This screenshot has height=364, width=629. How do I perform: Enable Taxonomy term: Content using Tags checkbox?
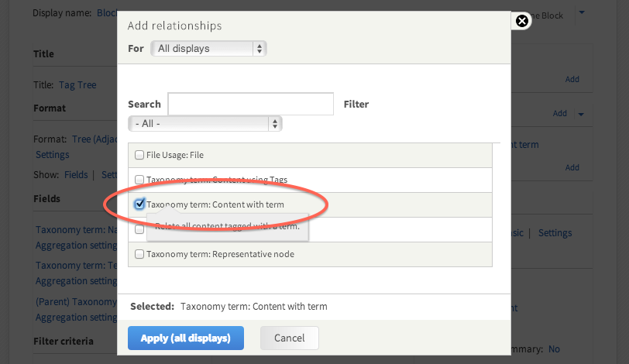tap(139, 180)
